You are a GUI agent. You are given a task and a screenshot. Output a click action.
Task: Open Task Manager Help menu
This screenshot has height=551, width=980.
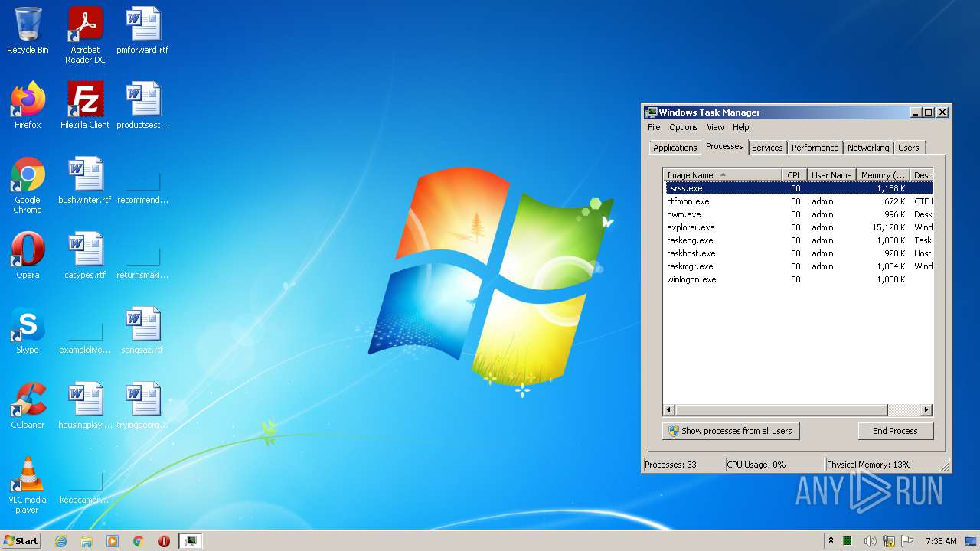740,127
